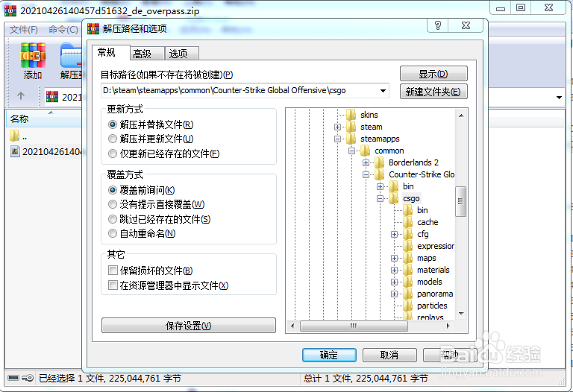Select the csgo tree item label
This screenshot has height=392, width=573.
tap(412, 198)
